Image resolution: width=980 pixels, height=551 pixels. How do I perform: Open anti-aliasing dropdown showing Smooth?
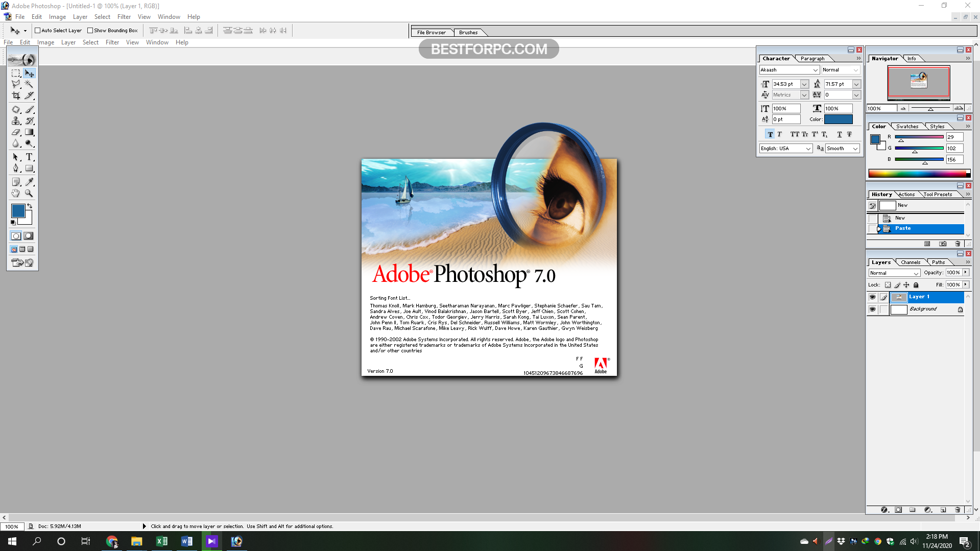tap(843, 149)
